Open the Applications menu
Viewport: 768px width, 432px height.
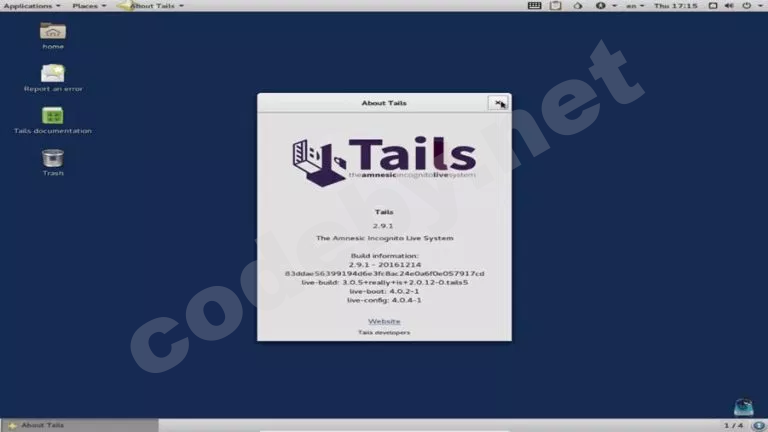click(x=32, y=6)
